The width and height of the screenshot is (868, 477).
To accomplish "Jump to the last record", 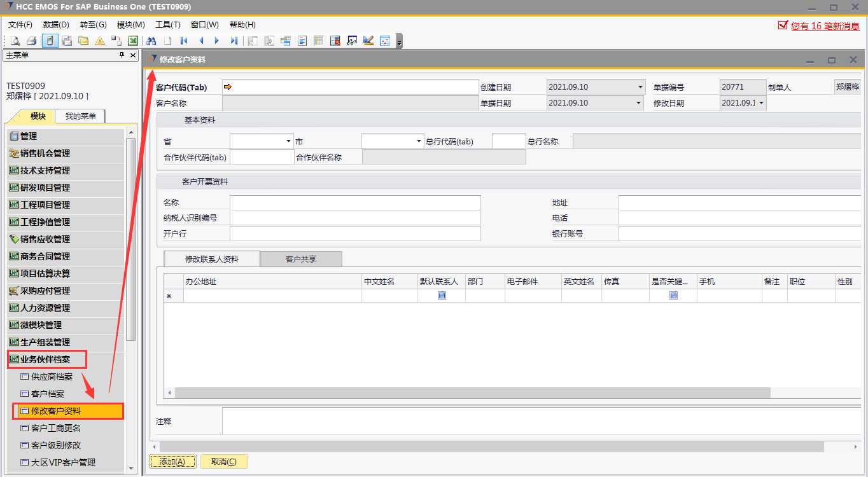I will pyautogui.click(x=234, y=41).
